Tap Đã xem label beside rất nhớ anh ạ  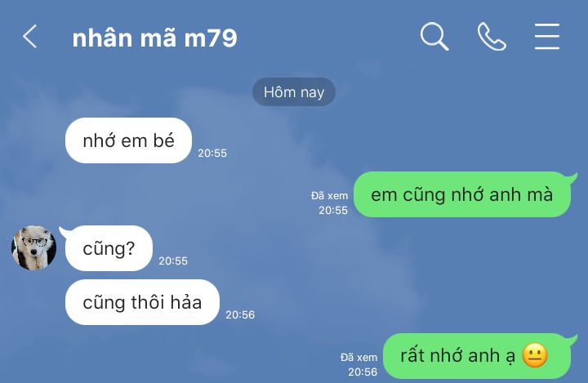[x=359, y=358]
